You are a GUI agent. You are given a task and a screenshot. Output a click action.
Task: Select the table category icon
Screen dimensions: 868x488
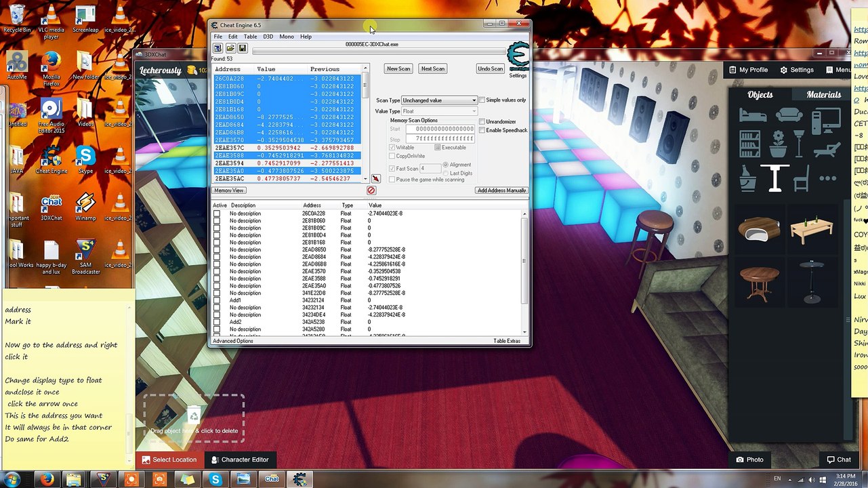coord(775,179)
